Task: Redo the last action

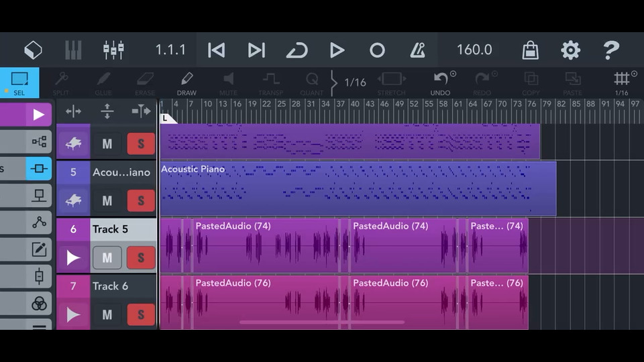Action: (x=482, y=83)
